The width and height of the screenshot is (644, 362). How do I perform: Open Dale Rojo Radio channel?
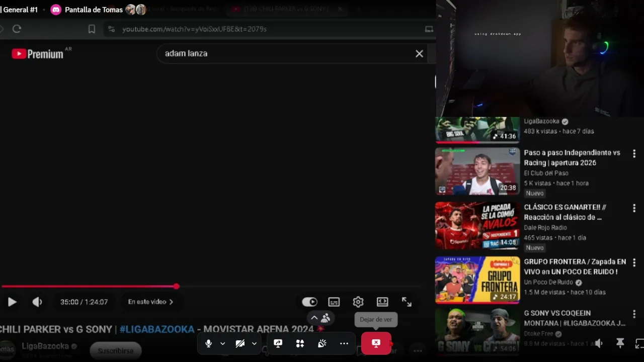coord(545,228)
